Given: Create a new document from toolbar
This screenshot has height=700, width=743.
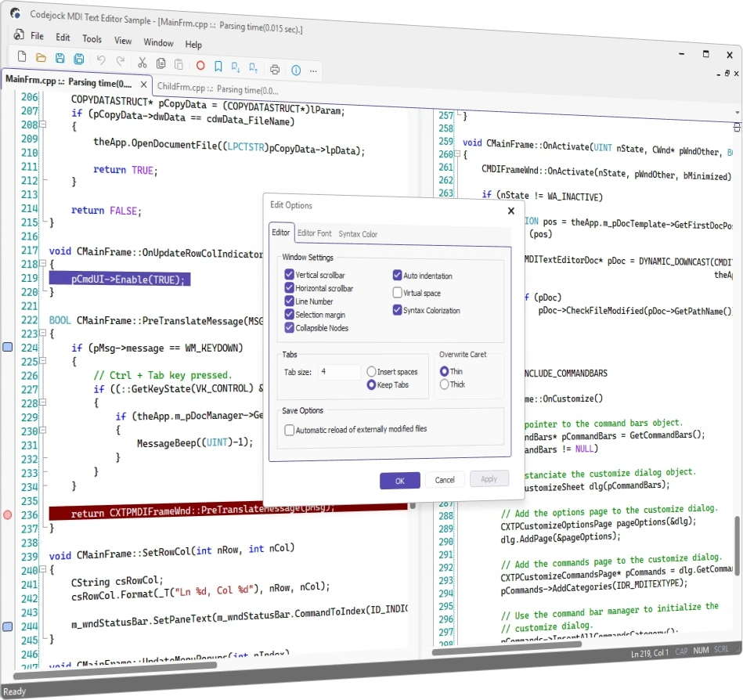Looking at the screenshot, I should click(x=22, y=56).
